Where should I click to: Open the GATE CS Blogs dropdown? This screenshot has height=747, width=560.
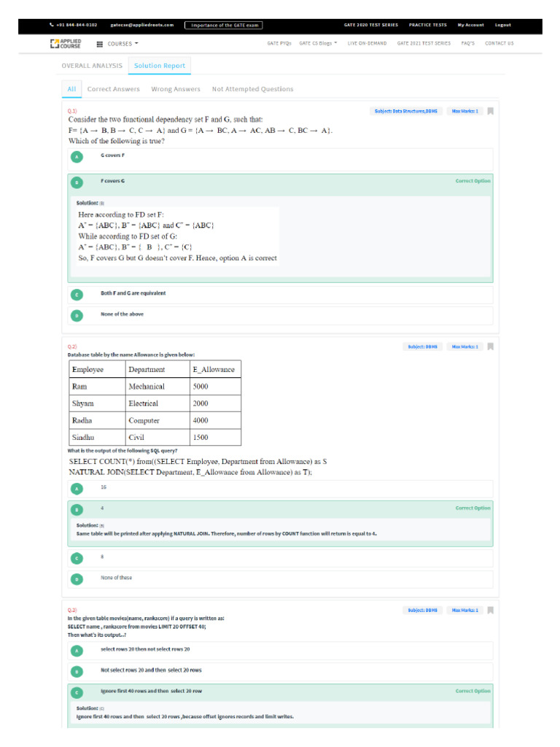318,44
